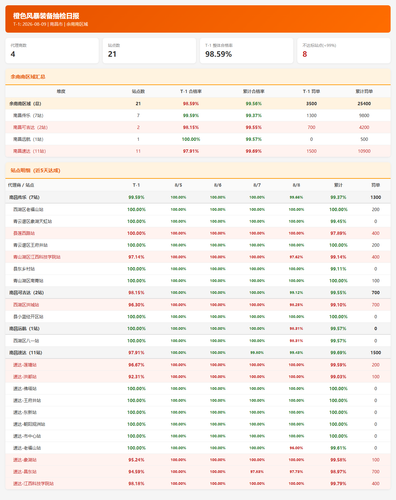Click the 97.14% T-1 rate cell
396x500 pixels.
[136, 257]
